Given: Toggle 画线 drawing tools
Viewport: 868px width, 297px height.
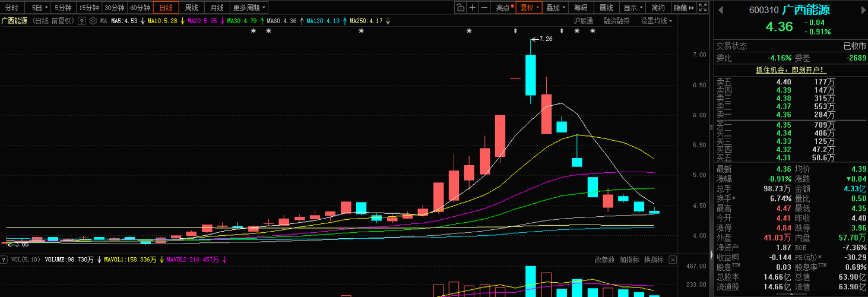Looking at the screenshot, I should [606, 8].
